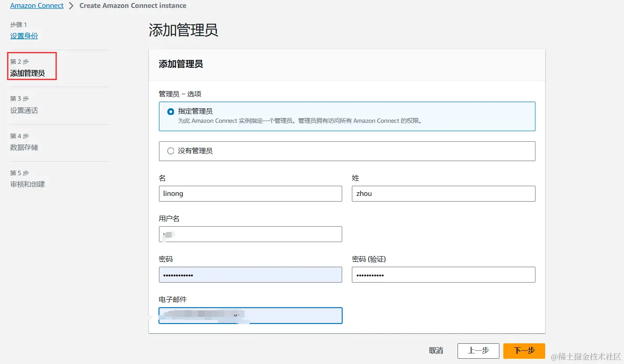
Task: Click the 姓 field containing zhou
Action: (443, 194)
